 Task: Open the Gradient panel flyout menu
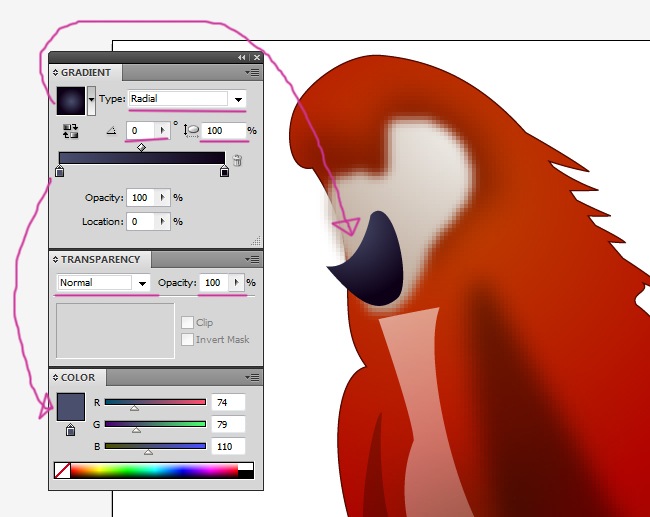click(x=253, y=73)
